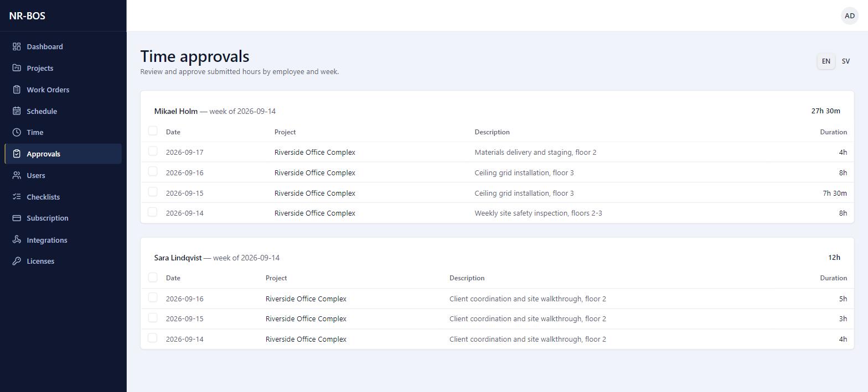The width and height of the screenshot is (868, 392).
Task: Click the Subscription card icon
Action: point(17,218)
